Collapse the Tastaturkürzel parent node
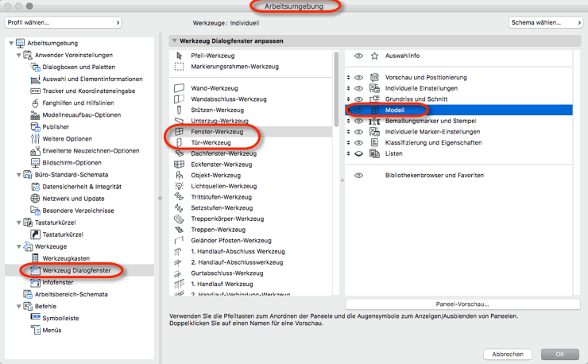This screenshot has width=588, height=364. (19, 223)
